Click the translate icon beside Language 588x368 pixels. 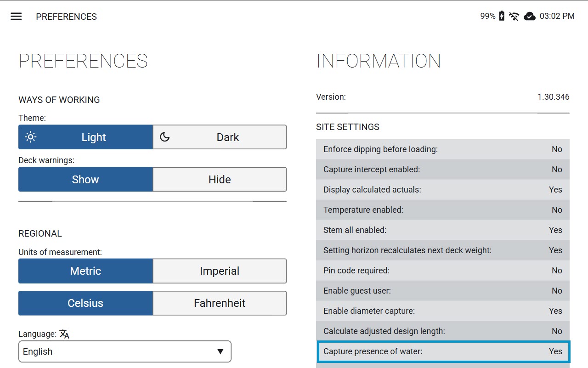[64, 334]
